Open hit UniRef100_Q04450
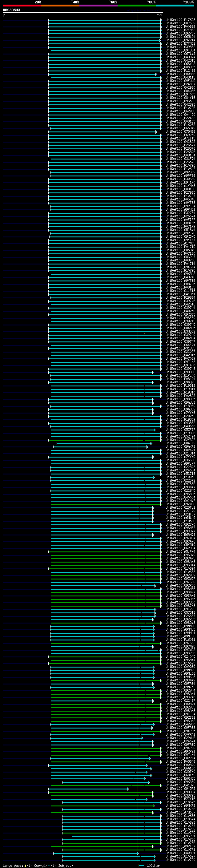Viewport: 197px width, 868px height. click(180, 115)
